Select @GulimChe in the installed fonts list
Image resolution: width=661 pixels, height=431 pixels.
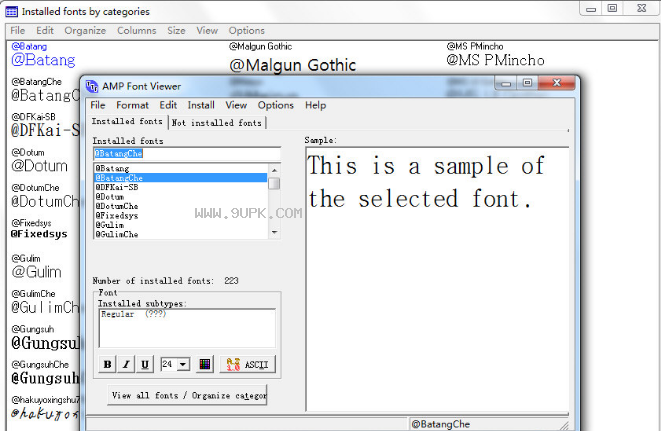point(180,234)
